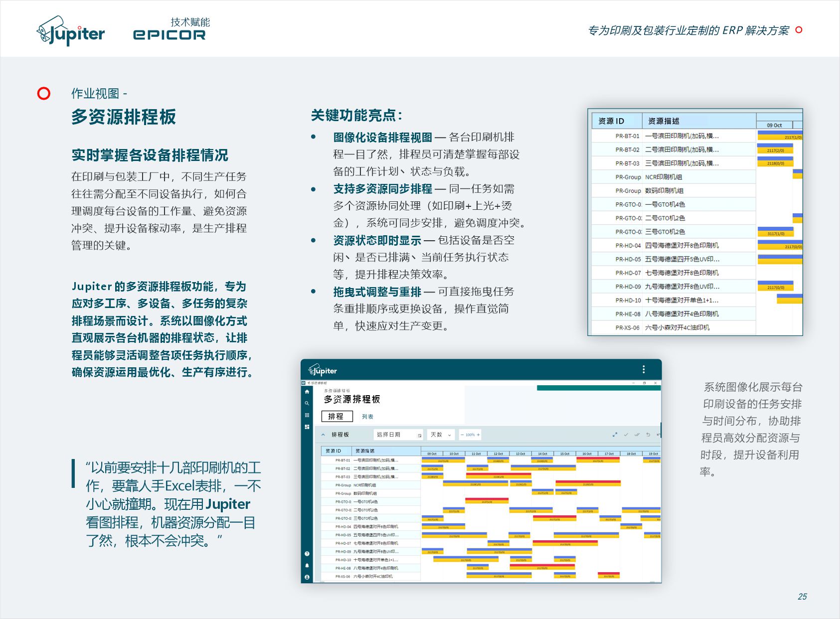
Task: Click the plus zoom-in button
Action: 478,435
